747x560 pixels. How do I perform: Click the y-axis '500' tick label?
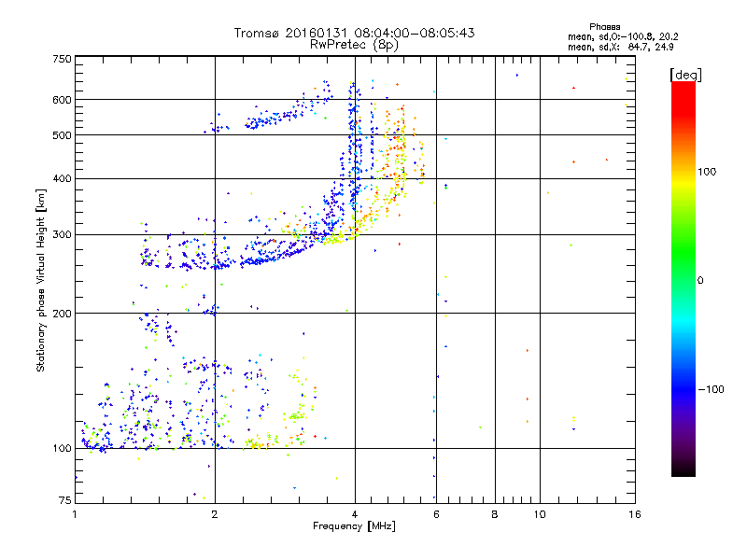pos(62,135)
